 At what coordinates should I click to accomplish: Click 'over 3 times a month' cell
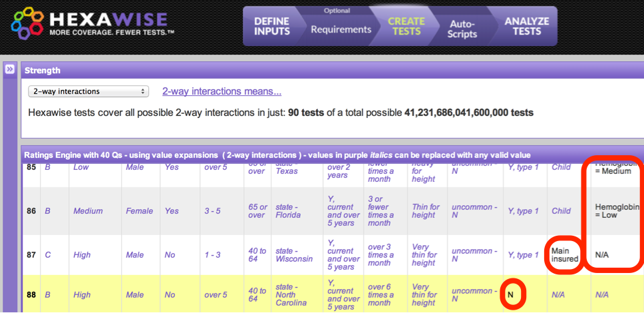[379, 255]
